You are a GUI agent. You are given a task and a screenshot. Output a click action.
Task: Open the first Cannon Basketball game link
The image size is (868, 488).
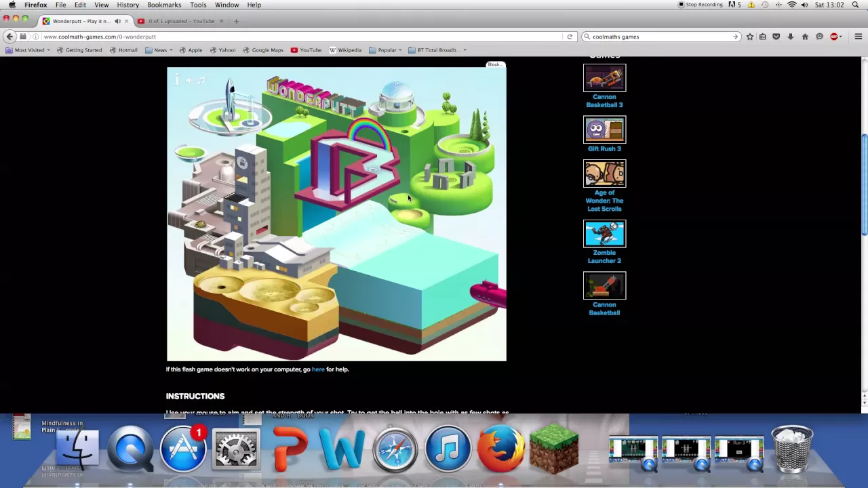pos(604,308)
